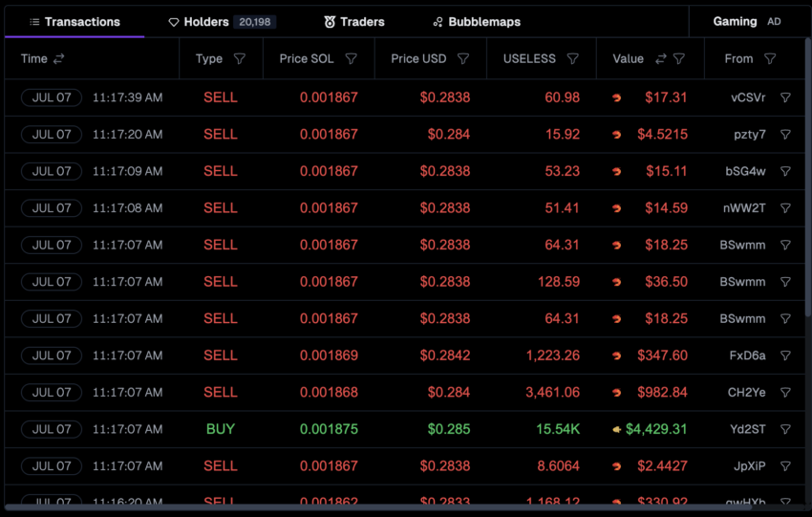Filter transactions by Yd2ST wallet icon
The height and width of the screenshot is (517, 812).
pyautogui.click(x=785, y=429)
